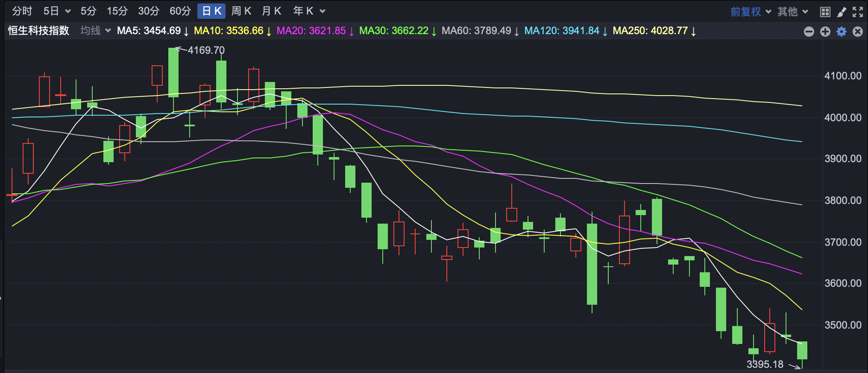This screenshot has height=373, width=868.
Task: Select the 周K weekly candlestick tab
Action: [x=241, y=11]
